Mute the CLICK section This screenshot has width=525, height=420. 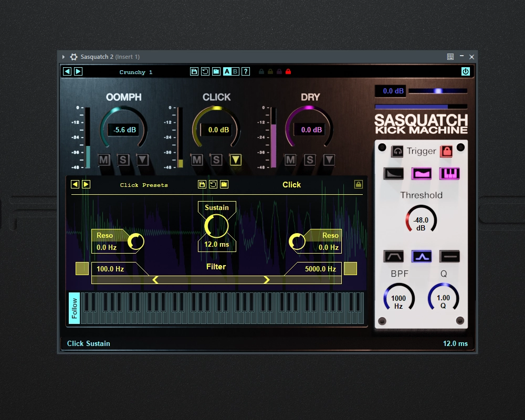click(197, 160)
